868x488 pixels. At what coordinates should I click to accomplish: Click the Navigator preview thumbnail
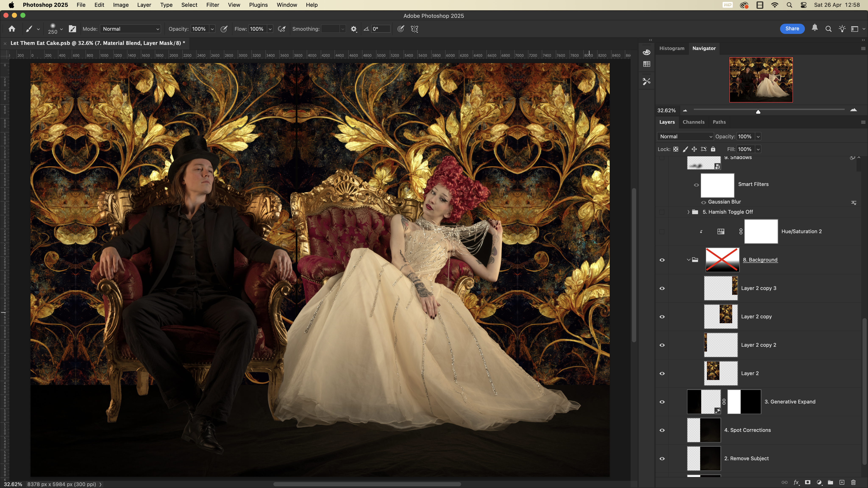coord(761,80)
